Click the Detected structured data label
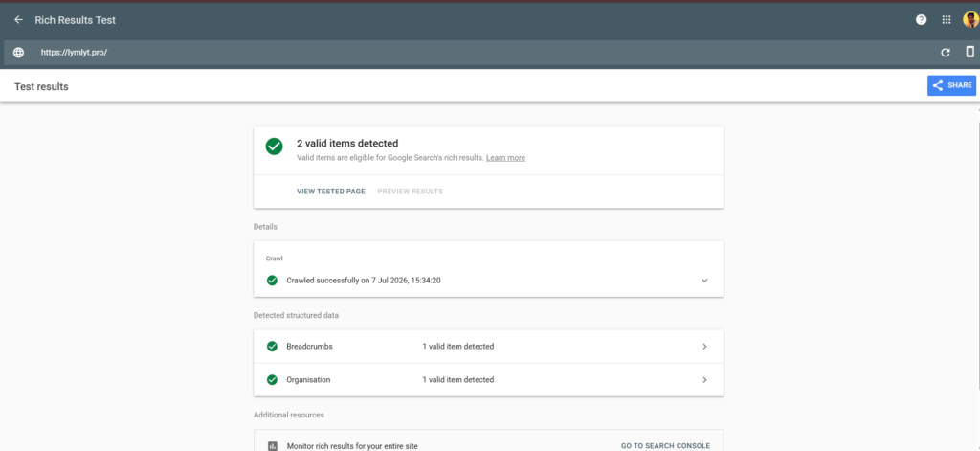The height and width of the screenshot is (451, 980). pyautogui.click(x=297, y=316)
